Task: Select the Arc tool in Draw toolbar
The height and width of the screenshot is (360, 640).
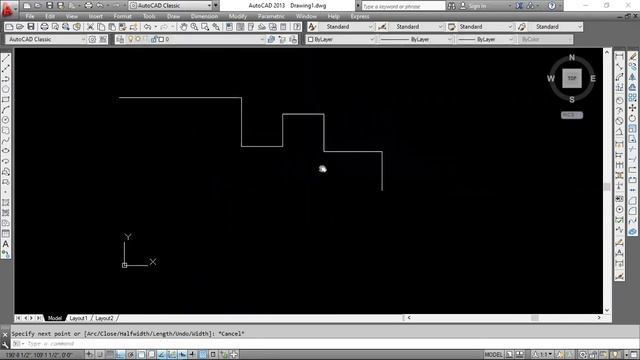Action: click(6, 109)
